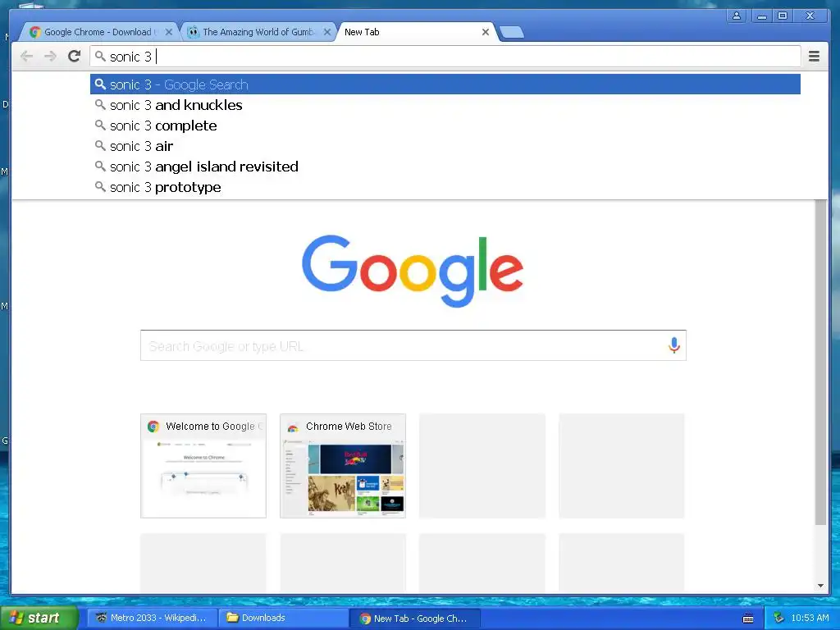Click the 10:53 AM system clock

point(810,618)
